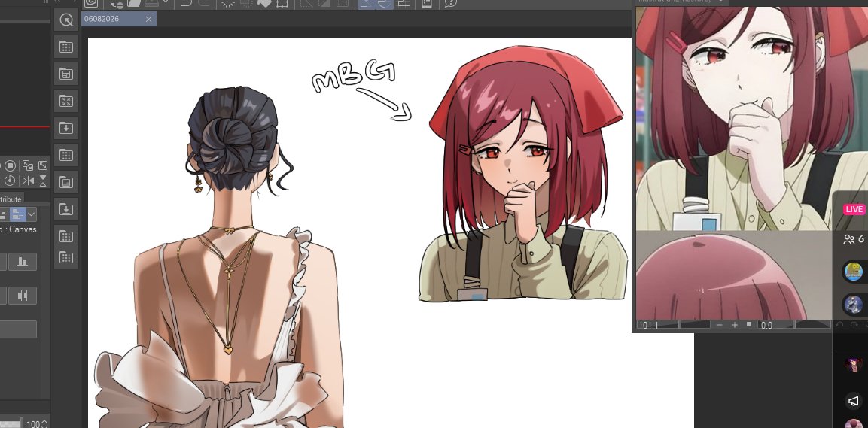Reset canvas rotation in navigator

click(10, 181)
